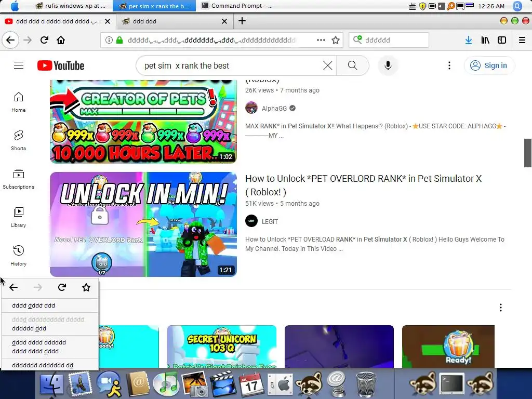Click reload in the context menu
532x399 pixels.
coord(62,287)
